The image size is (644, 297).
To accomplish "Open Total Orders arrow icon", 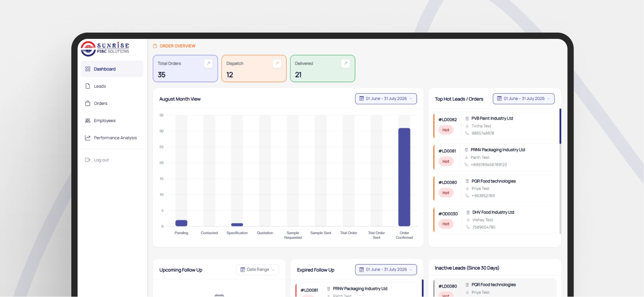I will pyautogui.click(x=208, y=63).
